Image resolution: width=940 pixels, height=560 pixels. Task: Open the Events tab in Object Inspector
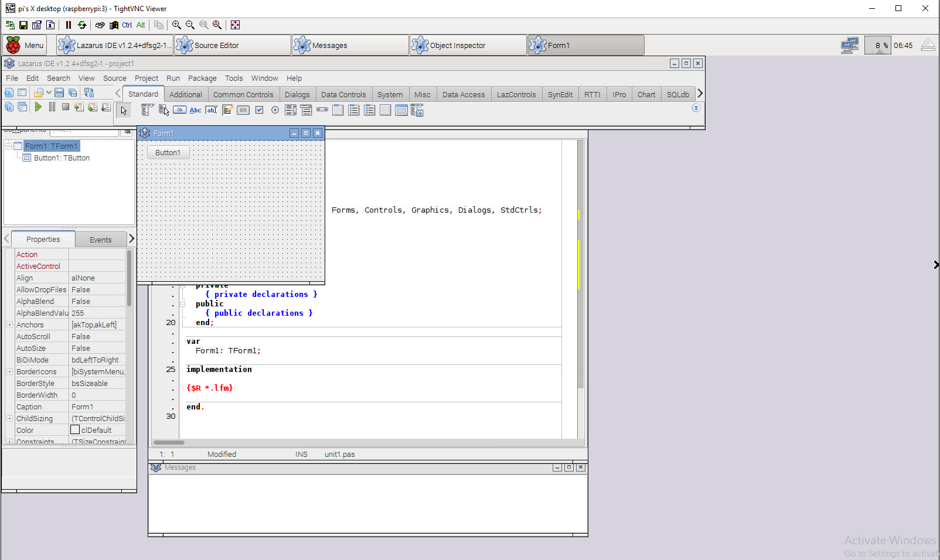100,240
